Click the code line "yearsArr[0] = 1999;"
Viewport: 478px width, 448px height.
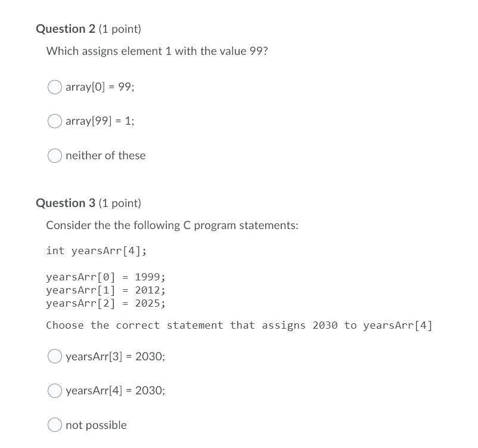pos(105,277)
